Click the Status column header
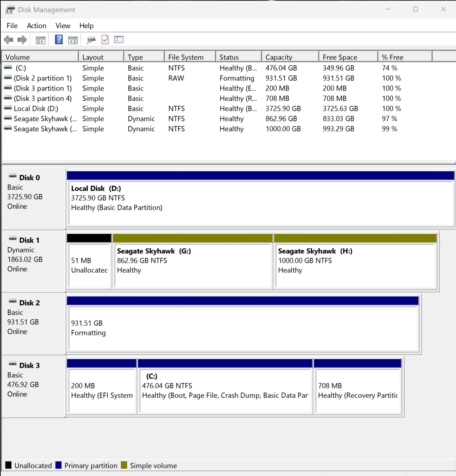The image size is (456, 476). click(239, 57)
